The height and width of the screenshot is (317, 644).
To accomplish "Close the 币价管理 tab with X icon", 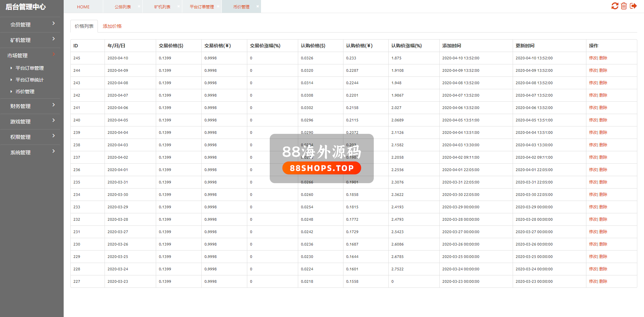I will [258, 6].
